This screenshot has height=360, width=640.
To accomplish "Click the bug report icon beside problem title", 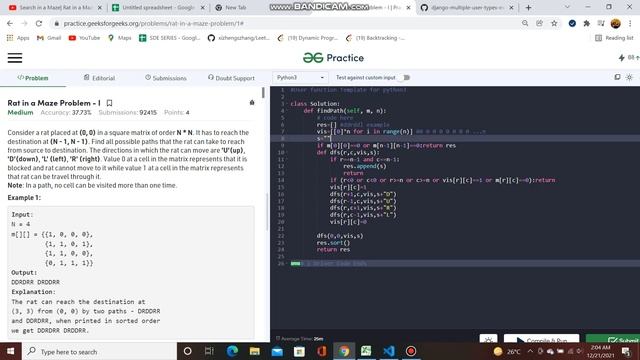I will coord(252,103).
